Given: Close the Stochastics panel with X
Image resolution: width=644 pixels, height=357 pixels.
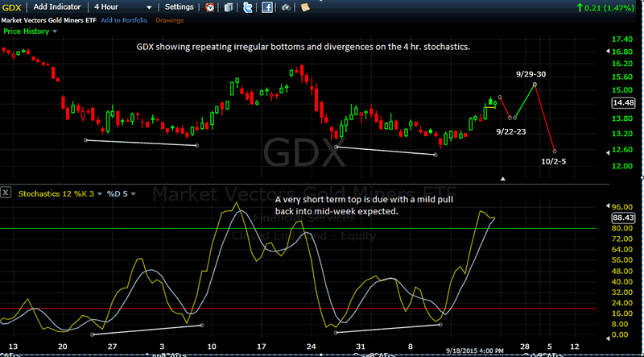Looking at the screenshot, I should pos(6,192).
